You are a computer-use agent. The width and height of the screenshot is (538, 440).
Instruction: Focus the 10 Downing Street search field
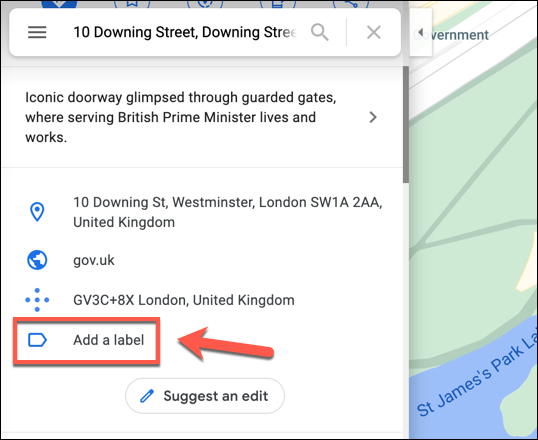point(185,32)
